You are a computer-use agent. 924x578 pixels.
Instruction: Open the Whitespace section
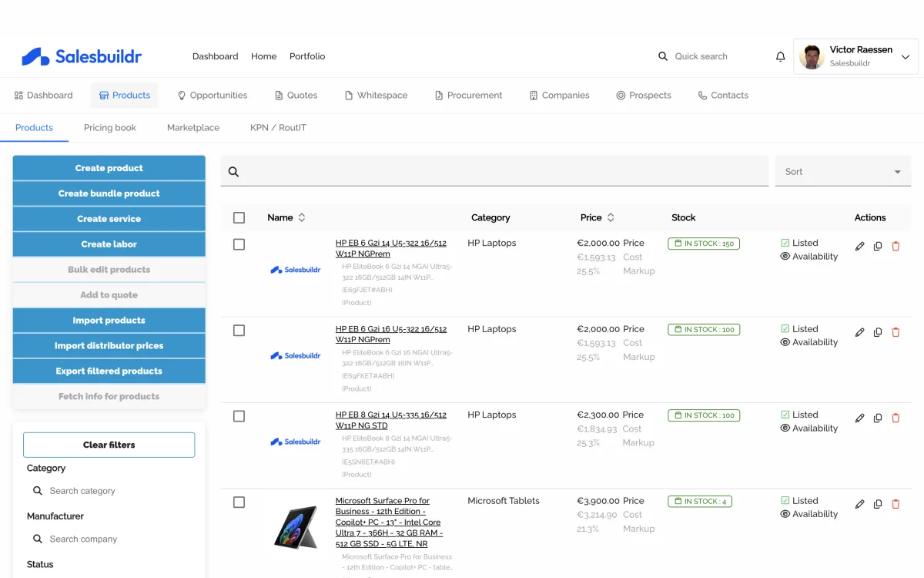(376, 96)
